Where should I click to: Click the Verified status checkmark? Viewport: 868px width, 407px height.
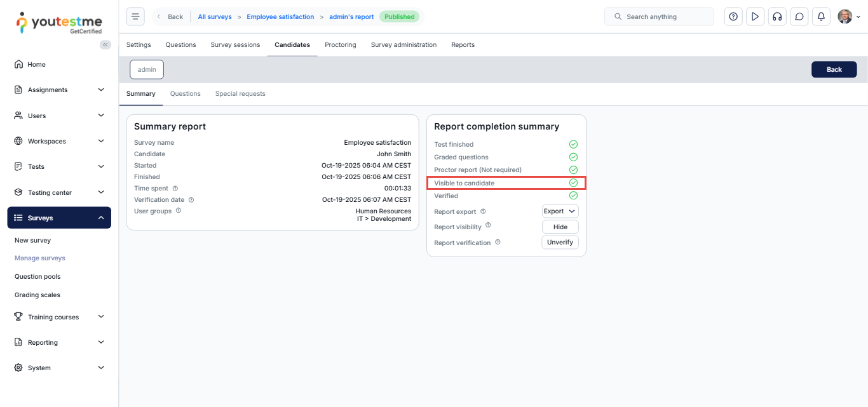click(x=573, y=196)
